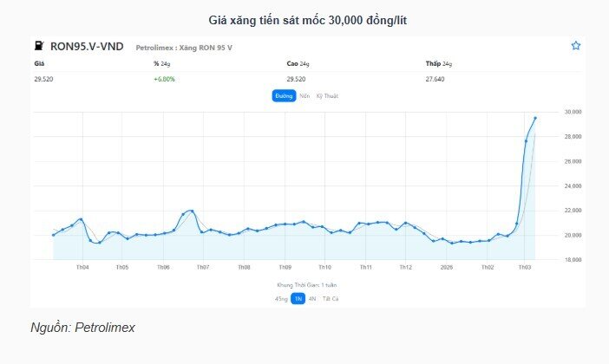Click the data point near 27.600 on spike

[526, 141]
